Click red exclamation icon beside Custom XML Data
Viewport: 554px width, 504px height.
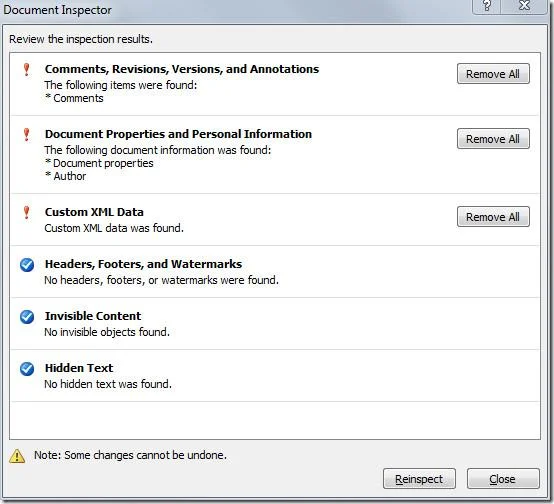[x=26, y=212]
